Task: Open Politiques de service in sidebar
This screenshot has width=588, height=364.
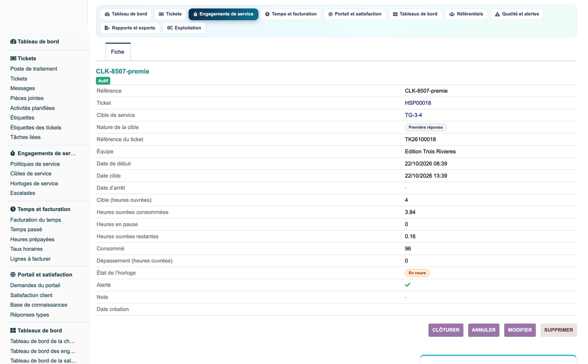Action: coord(35,164)
